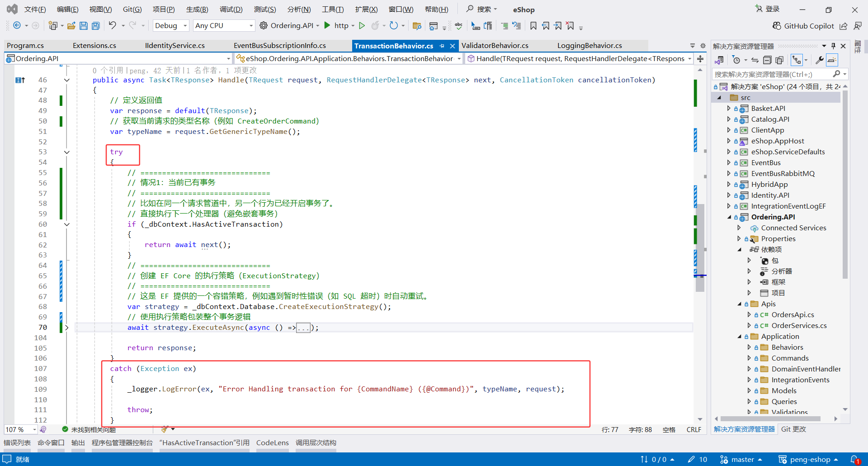The image size is (868, 466).
Task: Toggle Preview Selected Items in Solution Explorer
Action: coord(832,60)
